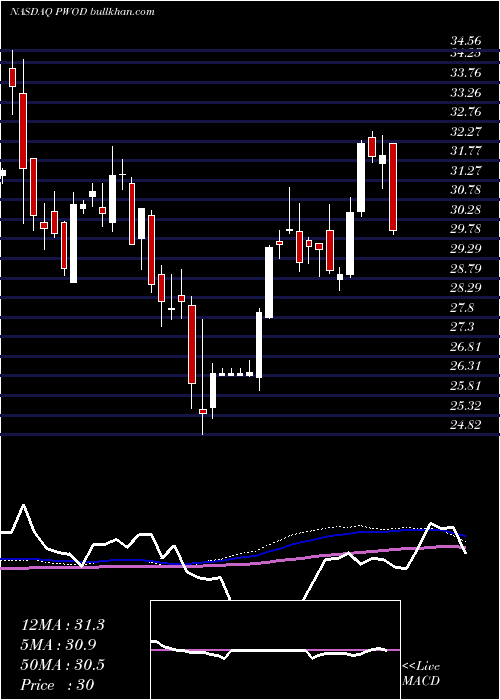500x700 pixels.
Task: Click the 26.81 price axis label
Action: (x=466, y=347)
